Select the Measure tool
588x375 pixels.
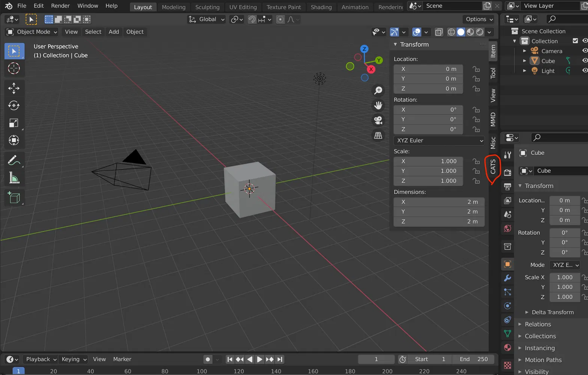click(x=14, y=178)
